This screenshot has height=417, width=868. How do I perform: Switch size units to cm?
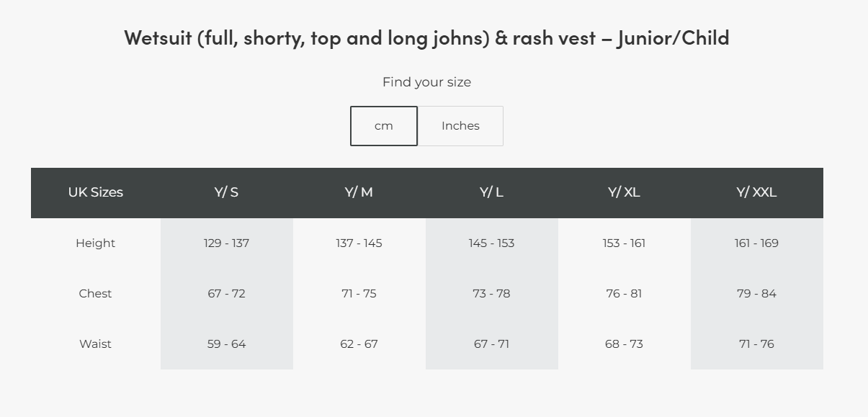pyautogui.click(x=384, y=126)
